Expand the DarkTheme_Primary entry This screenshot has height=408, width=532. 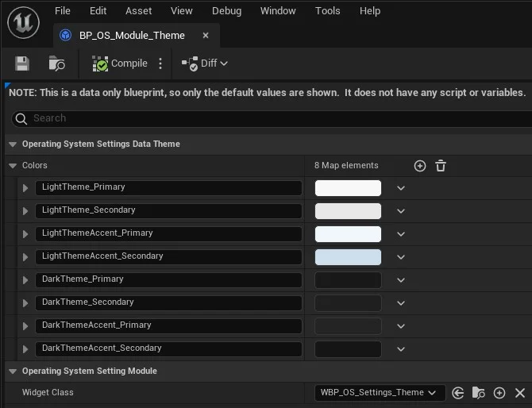tap(25, 280)
